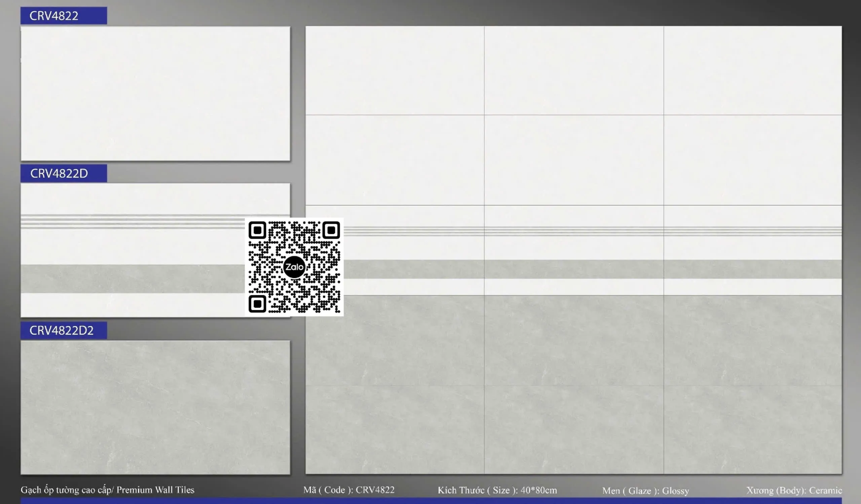Click top-left finder square of QR code

257,230
